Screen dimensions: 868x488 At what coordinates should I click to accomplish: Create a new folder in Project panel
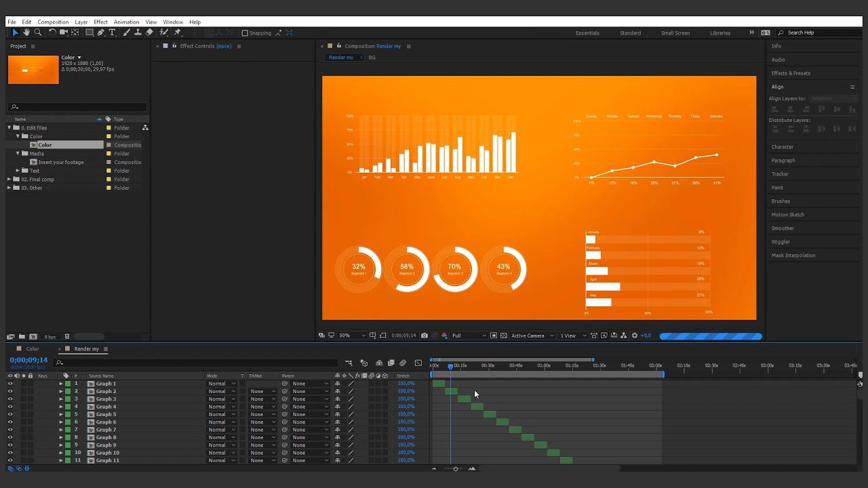pyautogui.click(x=22, y=337)
